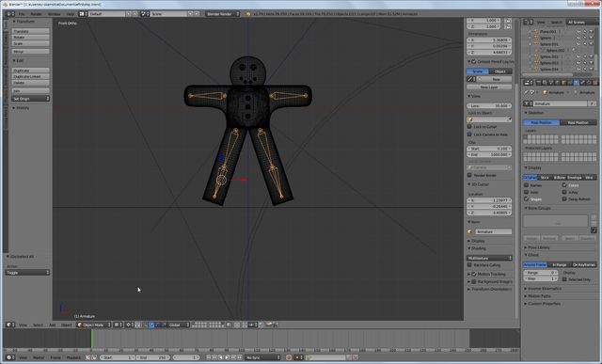Enable the Lock Camera to View checkbox
The image size is (602, 364).
point(469,135)
